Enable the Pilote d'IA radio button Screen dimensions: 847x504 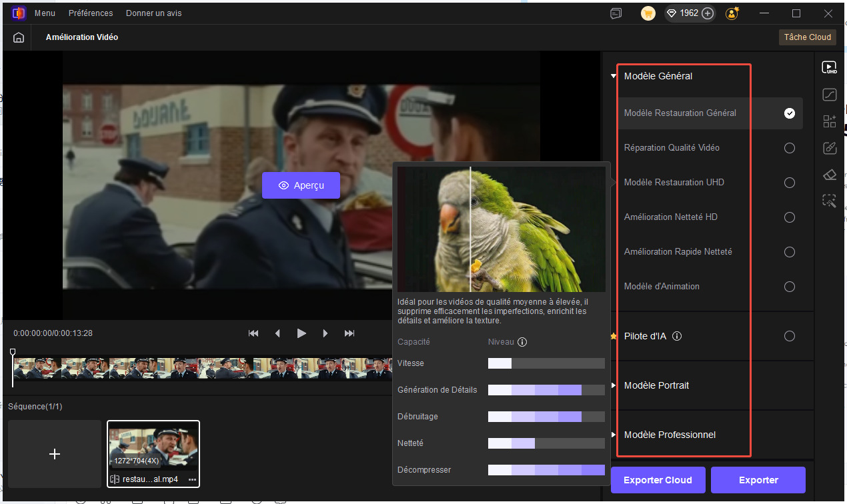[x=789, y=336]
